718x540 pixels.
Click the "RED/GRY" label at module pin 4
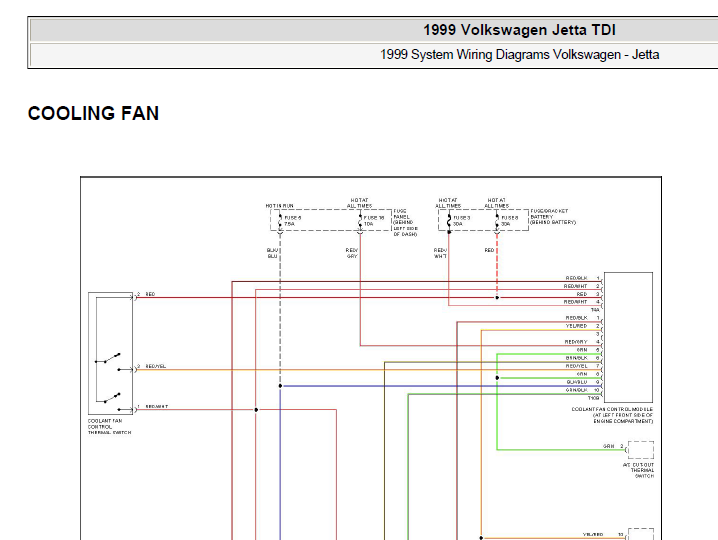[x=576, y=342]
